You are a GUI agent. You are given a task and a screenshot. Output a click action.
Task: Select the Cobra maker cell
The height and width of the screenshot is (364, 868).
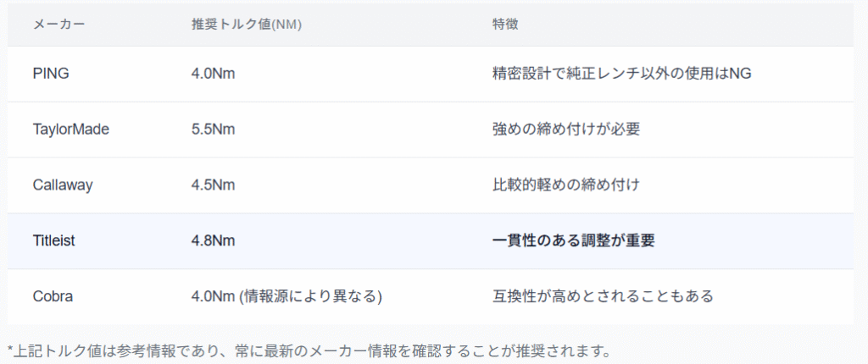[53, 297]
